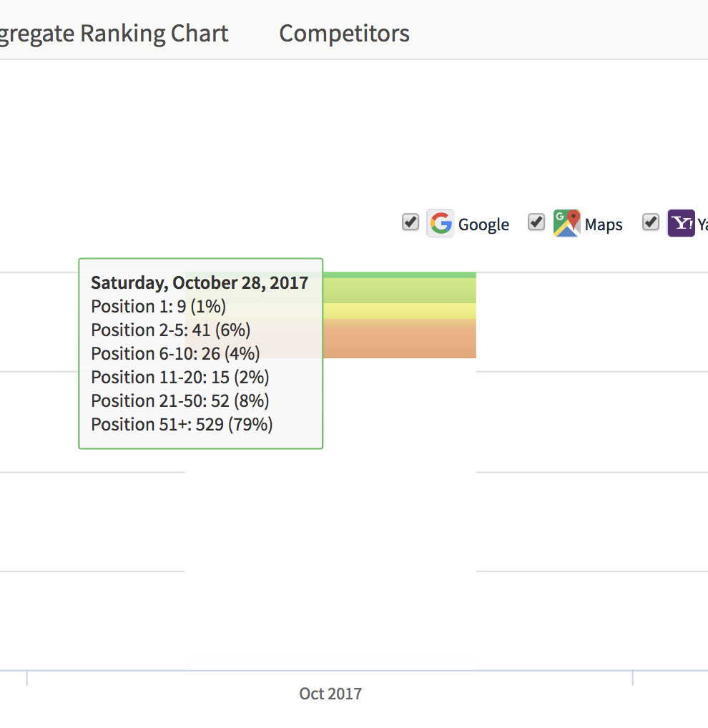
Task: Uncheck the Google checkbox
Action: (x=410, y=222)
